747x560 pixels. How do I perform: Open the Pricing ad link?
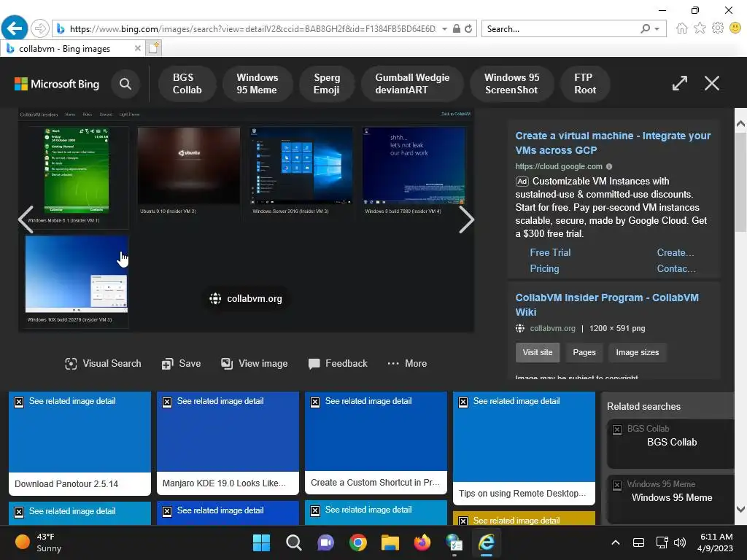click(544, 268)
